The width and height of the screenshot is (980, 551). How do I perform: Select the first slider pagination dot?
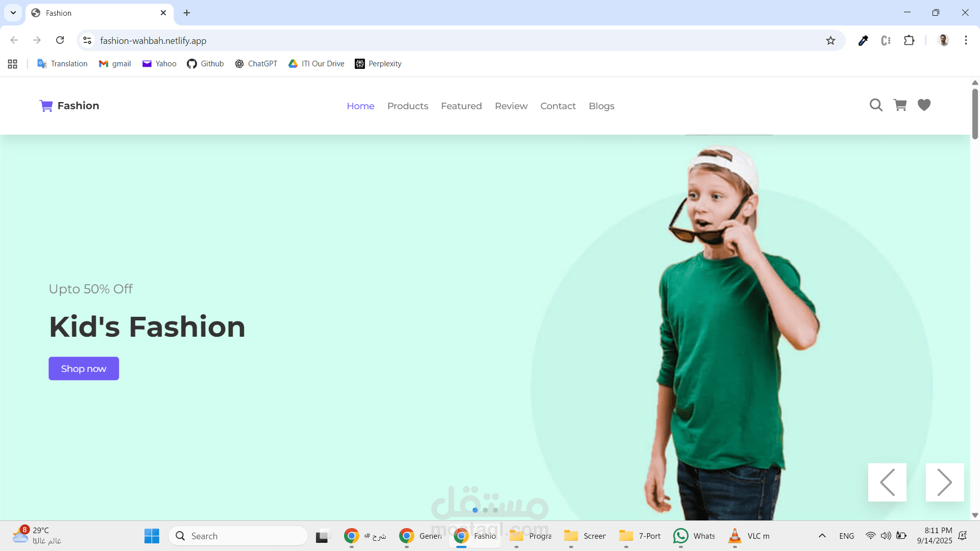tap(475, 510)
